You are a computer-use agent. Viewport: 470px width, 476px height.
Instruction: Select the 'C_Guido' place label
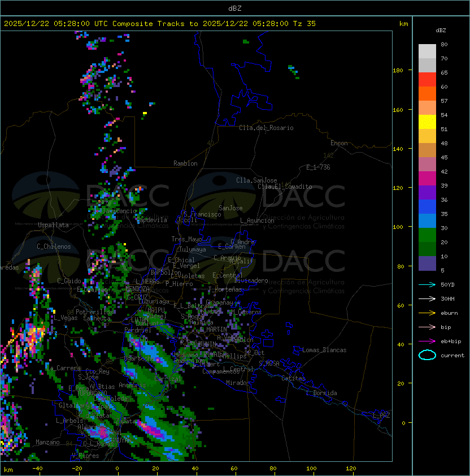[x=69, y=281]
